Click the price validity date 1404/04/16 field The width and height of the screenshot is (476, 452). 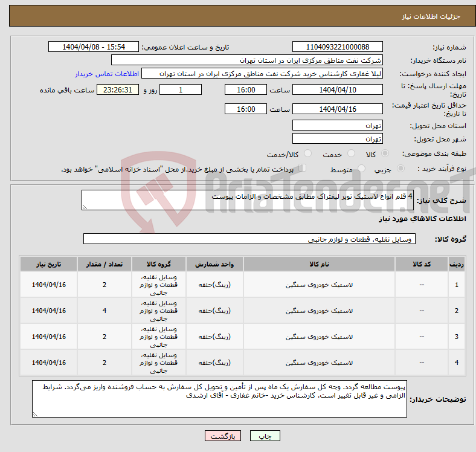(337, 109)
